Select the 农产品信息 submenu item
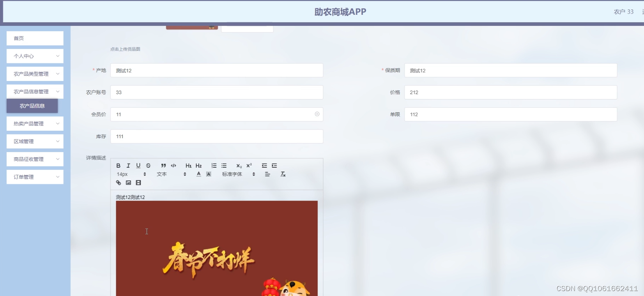 pos(32,106)
